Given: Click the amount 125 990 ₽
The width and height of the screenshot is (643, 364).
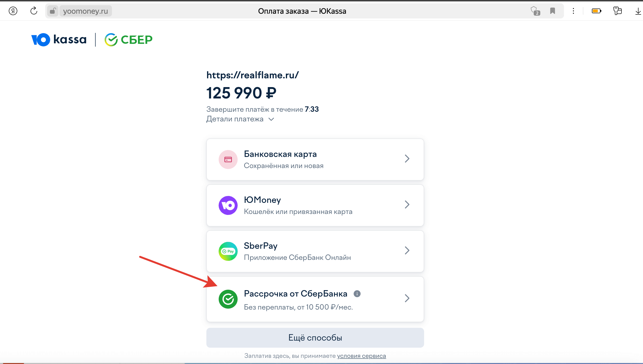Looking at the screenshot, I should pos(241,93).
